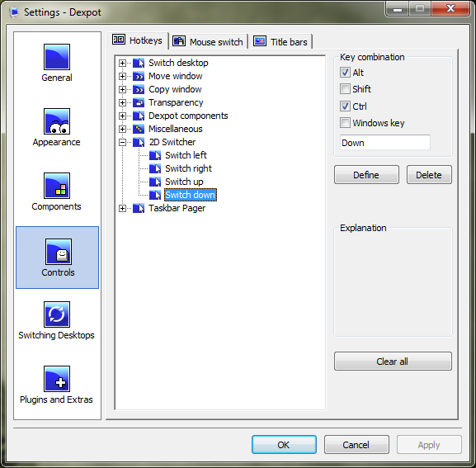The image size is (476, 468).
Task: Select Switch up in the tree
Action: click(184, 182)
